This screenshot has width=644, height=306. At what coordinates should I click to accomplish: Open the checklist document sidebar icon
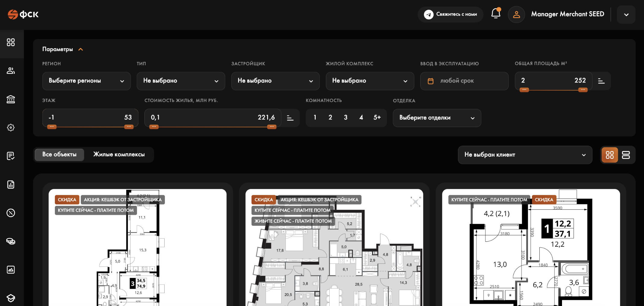click(11, 156)
